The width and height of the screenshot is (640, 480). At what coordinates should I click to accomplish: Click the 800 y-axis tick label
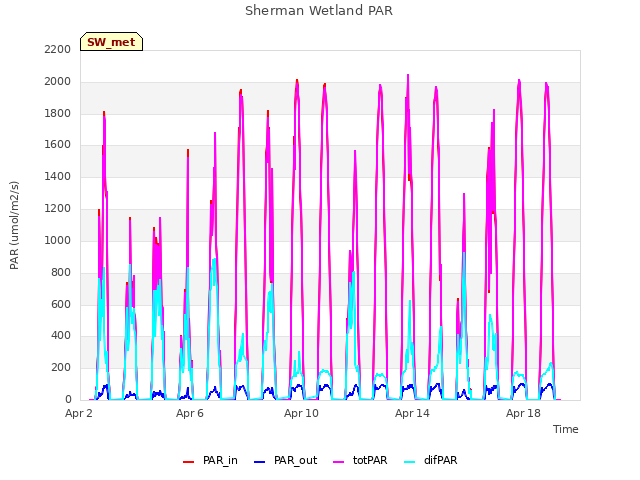click(61, 273)
